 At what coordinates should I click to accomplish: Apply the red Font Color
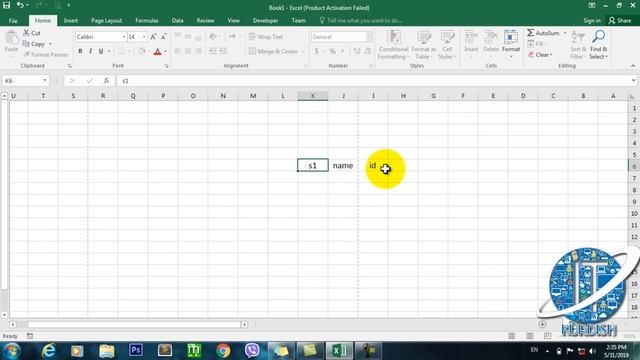tap(158, 51)
